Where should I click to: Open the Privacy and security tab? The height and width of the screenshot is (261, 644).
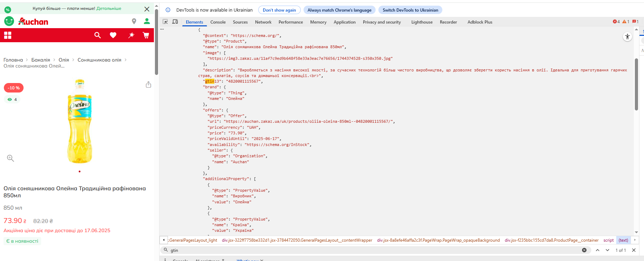click(x=382, y=22)
